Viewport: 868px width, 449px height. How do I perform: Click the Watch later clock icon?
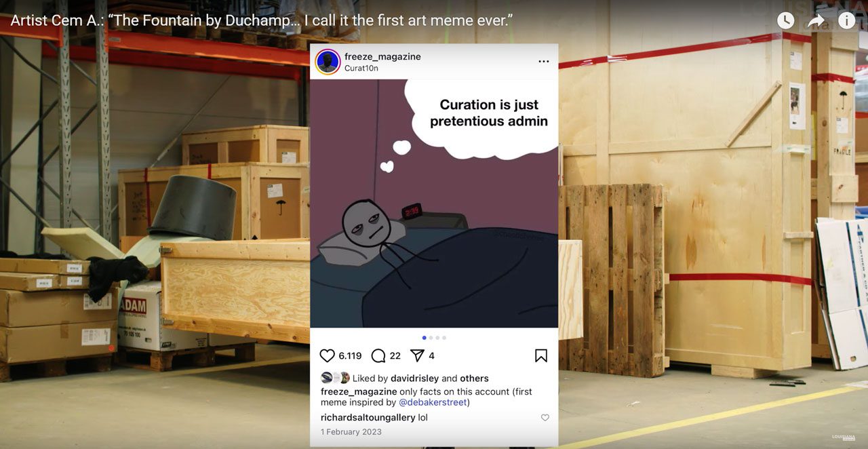tap(785, 21)
